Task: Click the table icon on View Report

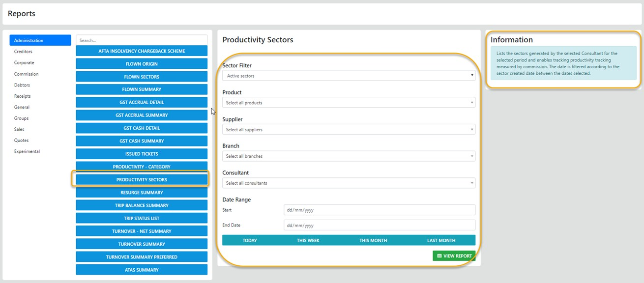Action: coord(439,256)
